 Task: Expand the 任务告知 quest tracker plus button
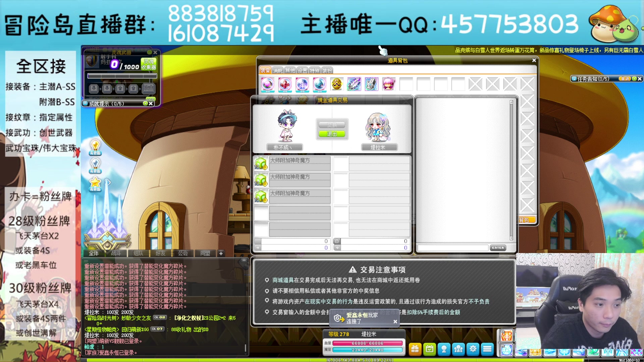point(634,79)
